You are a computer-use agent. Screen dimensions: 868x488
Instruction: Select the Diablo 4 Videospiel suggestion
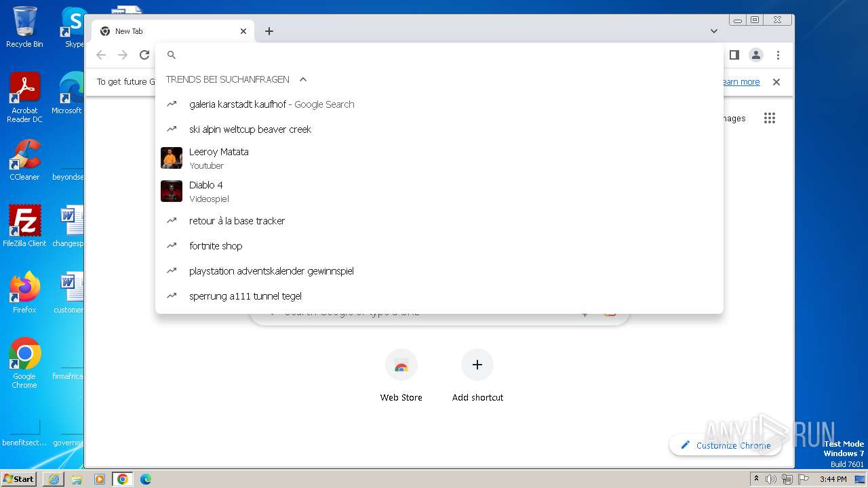tap(439, 191)
